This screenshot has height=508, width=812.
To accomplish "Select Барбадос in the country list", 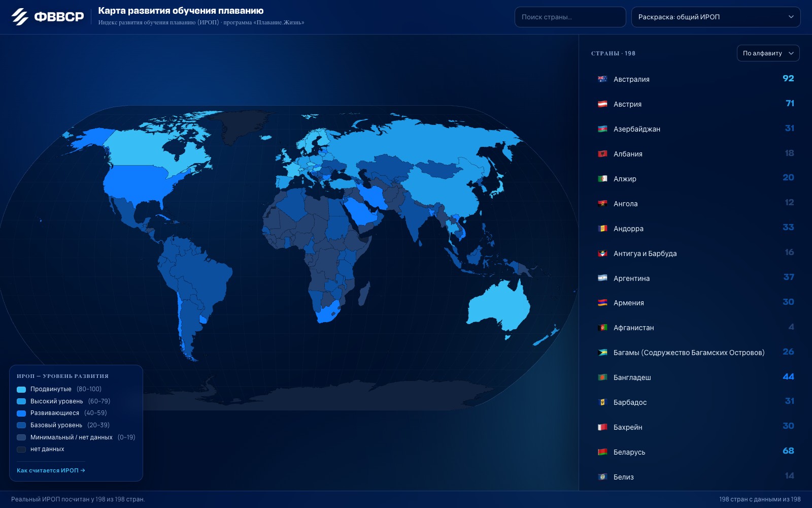I will click(x=695, y=402).
